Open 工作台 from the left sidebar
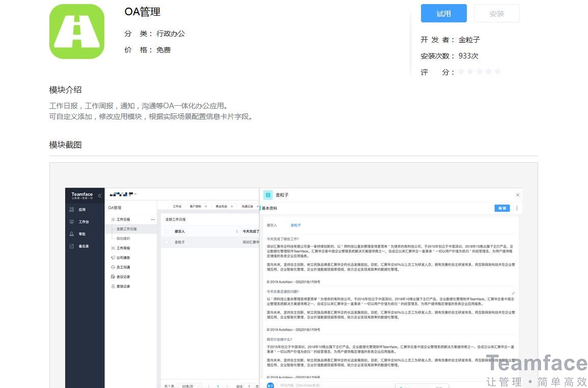Screen dimensions: 588x388 click(71, 221)
